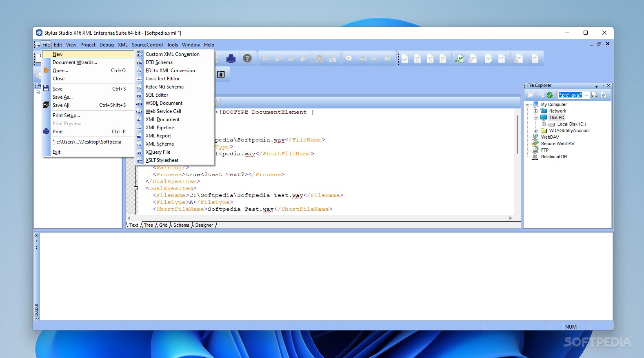Select XML Document from New submenu
644x358 pixels.
pos(162,119)
